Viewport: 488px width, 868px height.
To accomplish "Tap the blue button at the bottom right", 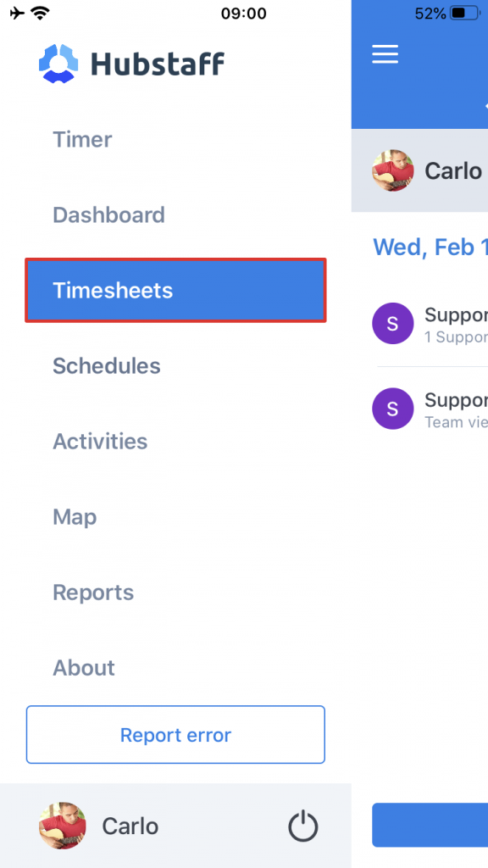I will click(x=449, y=825).
